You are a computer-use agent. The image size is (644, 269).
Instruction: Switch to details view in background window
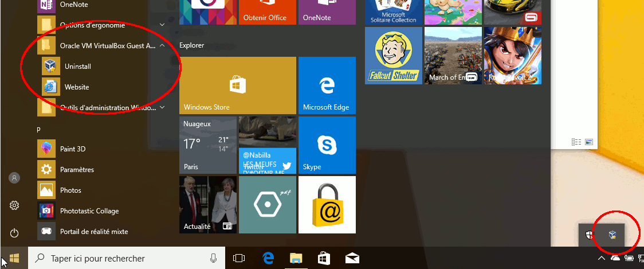coord(576,142)
